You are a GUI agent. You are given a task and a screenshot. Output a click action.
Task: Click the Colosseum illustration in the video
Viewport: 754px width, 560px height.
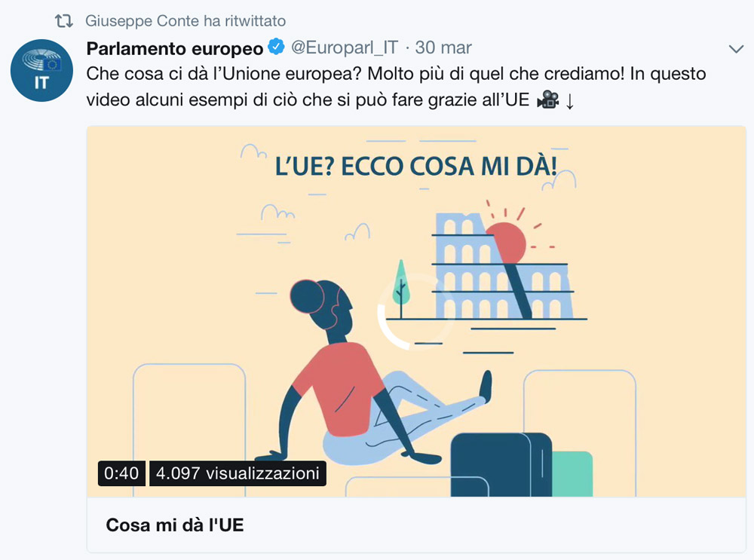(x=504, y=266)
